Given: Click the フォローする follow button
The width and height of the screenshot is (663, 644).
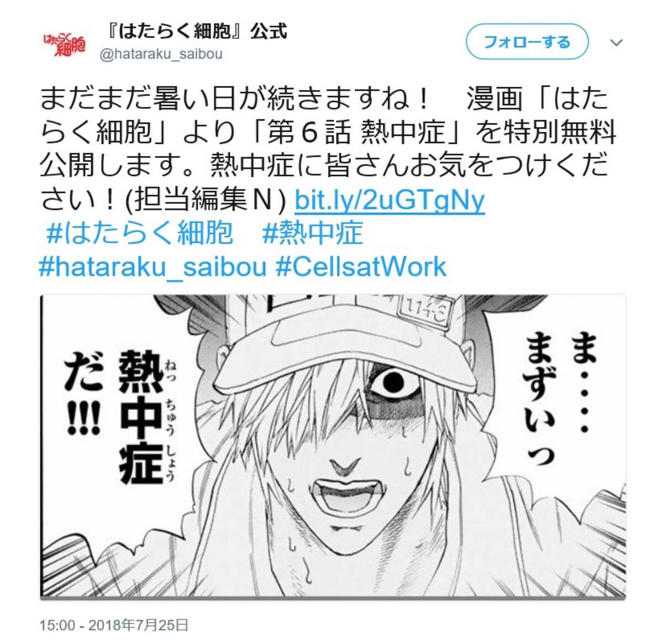Looking at the screenshot, I should coord(527,41).
